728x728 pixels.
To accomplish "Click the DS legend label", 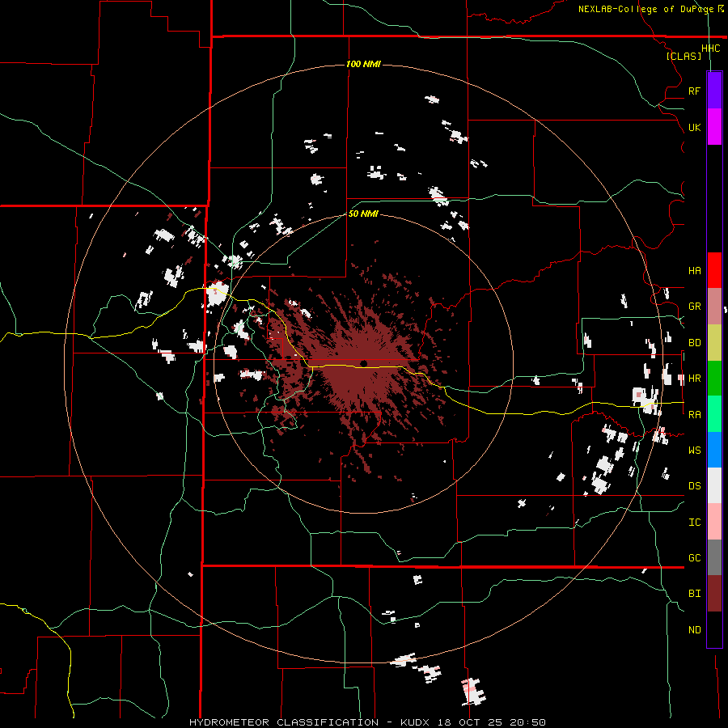I will coord(694,486).
